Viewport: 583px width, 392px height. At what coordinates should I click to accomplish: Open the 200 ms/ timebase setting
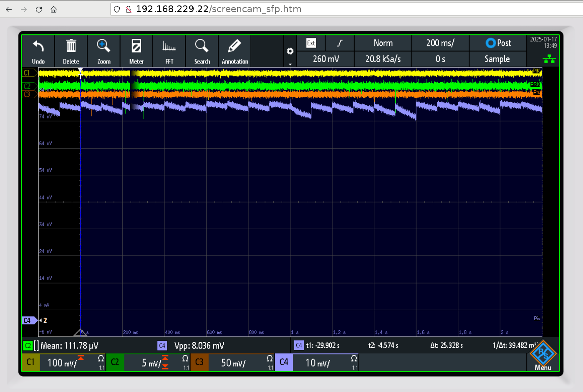click(440, 43)
